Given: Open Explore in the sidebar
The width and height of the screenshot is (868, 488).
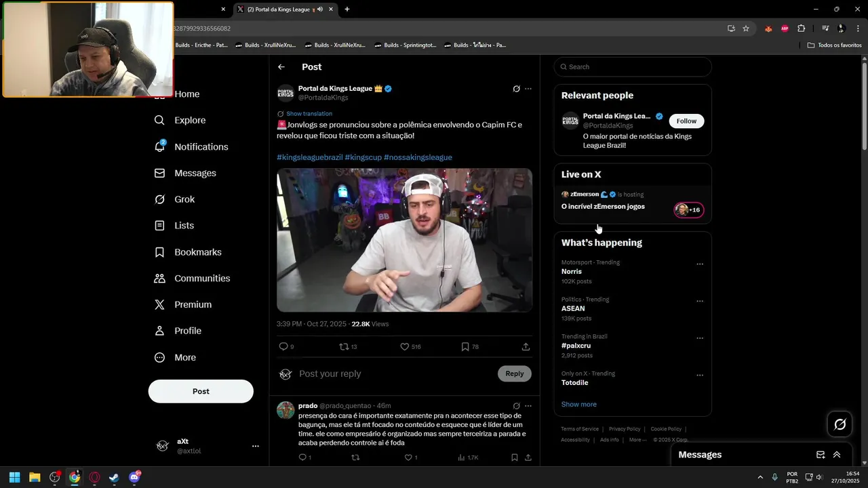Looking at the screenshot, I should (x=180, y=120).
